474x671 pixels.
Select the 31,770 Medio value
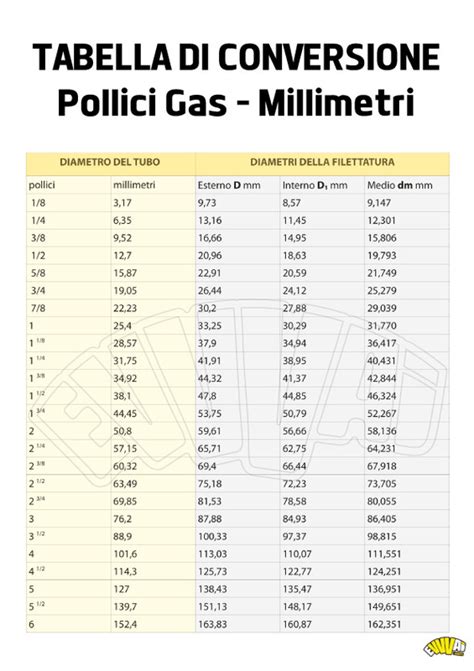(x=382, y=326)
